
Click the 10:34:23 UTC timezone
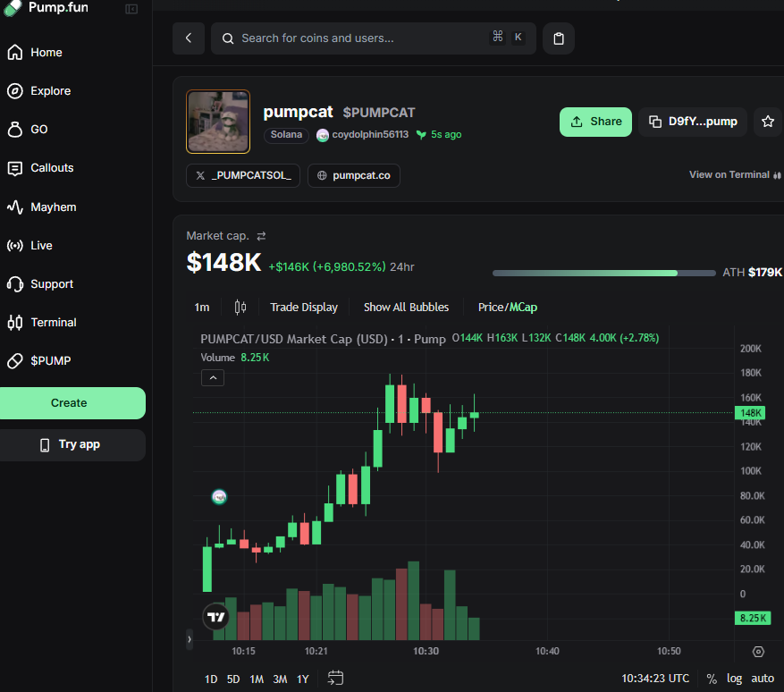655,679
